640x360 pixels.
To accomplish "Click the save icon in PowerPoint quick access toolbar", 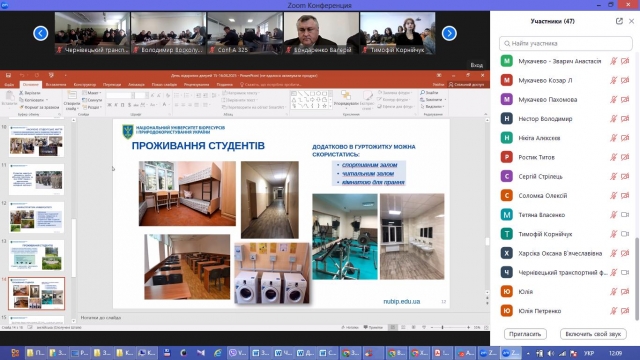I will (8, 75).
